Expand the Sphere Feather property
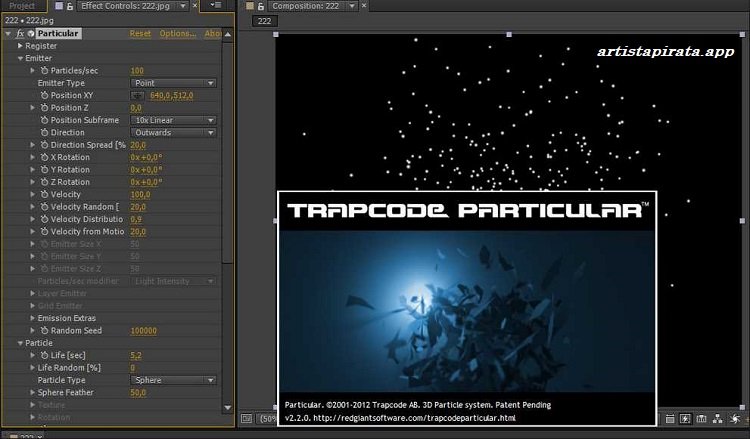 click(x=33, y=393)
